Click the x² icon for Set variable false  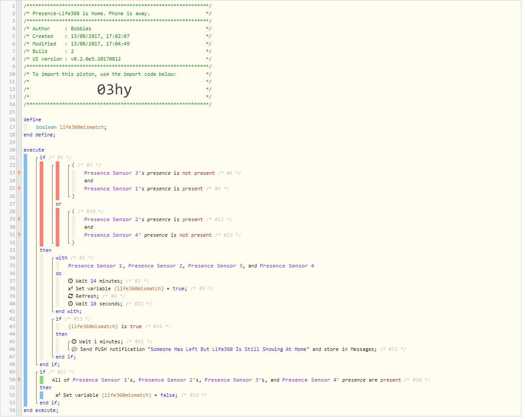click(58, 395)
